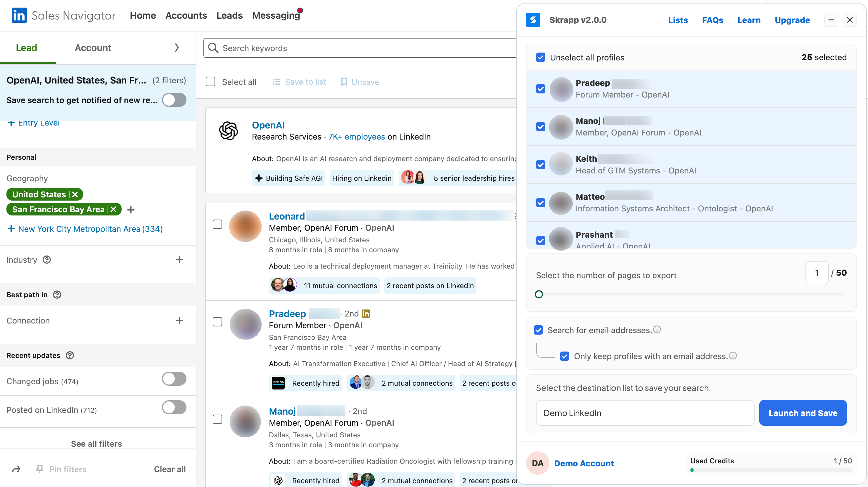Click the info icon beside Only keep profiles
The width and height of the screenshot is (868, 487).
pyautogui.click(x=733, y=355)
